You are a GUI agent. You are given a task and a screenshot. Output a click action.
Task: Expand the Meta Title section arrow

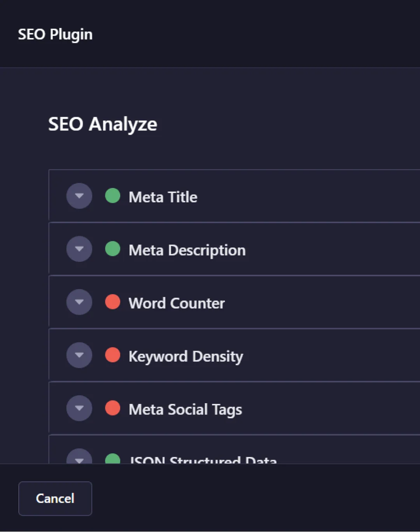pyautogui.click(x=79, y=196)
